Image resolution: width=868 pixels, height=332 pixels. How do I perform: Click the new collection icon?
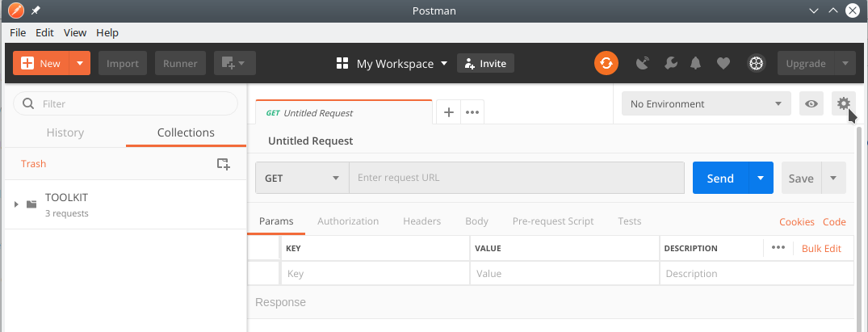coord(223,163)
